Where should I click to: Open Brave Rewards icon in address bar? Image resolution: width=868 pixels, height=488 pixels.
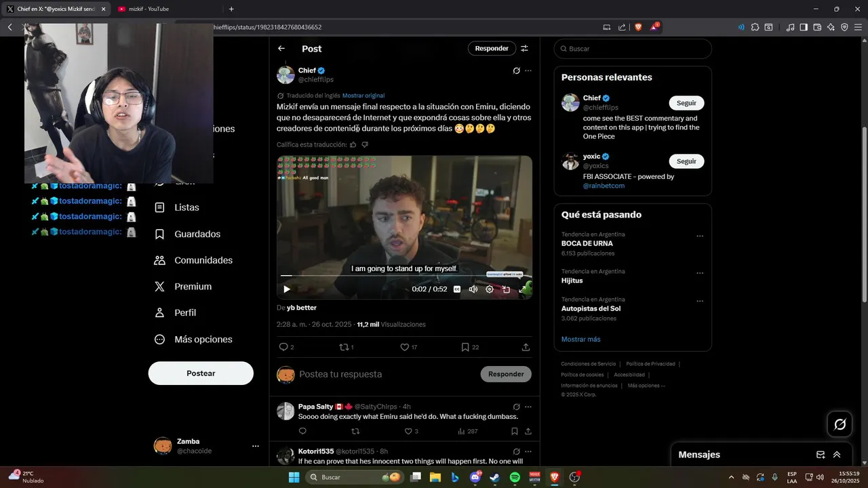point(654,27)
